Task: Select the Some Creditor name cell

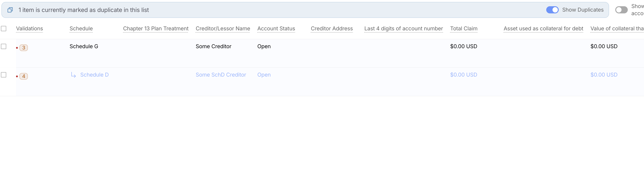Action: (214, 46)
